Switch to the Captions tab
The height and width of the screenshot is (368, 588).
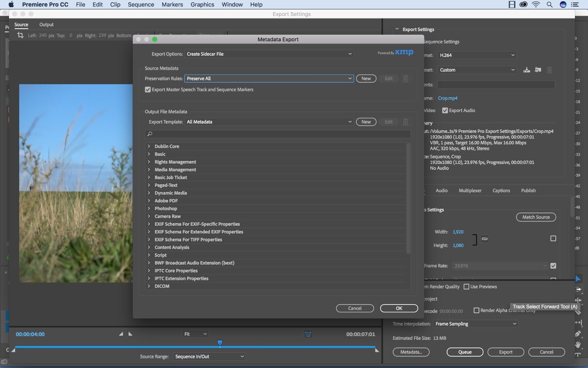click(501, 191)
